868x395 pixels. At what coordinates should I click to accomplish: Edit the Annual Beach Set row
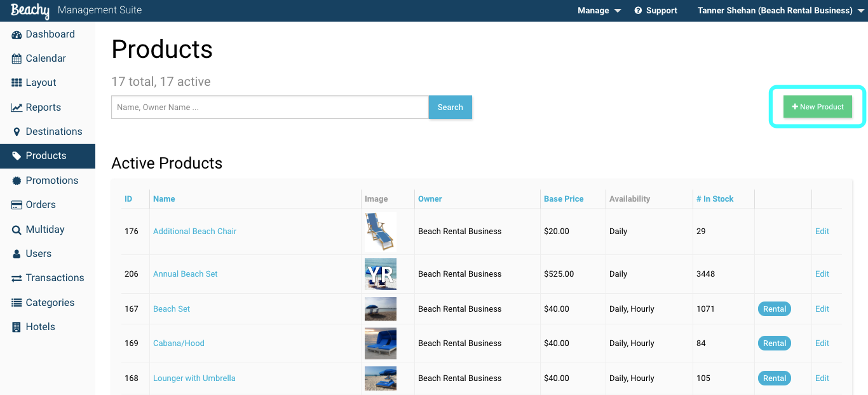(x=822, y=274)
